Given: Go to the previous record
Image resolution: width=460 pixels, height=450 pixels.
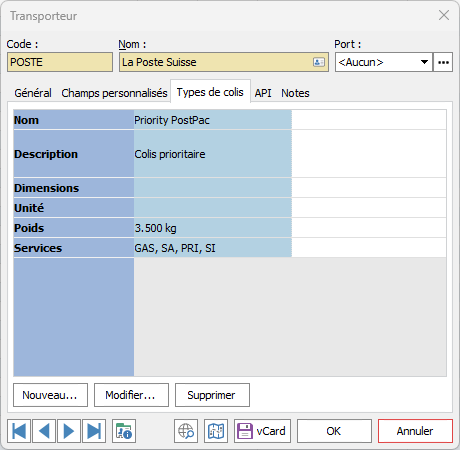Looking at the screenshot, I should (x=44, y=431).
